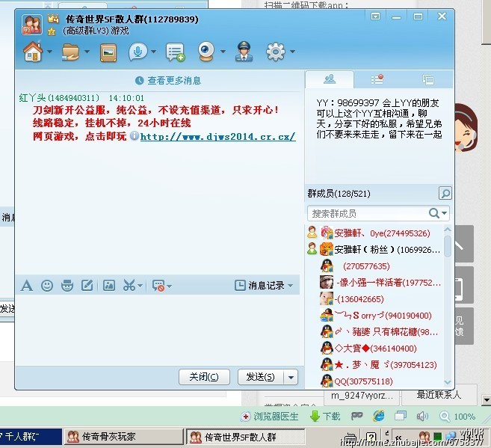Click the clock icon beside view more messages
The image size is (491, 448).
[139, 81]
